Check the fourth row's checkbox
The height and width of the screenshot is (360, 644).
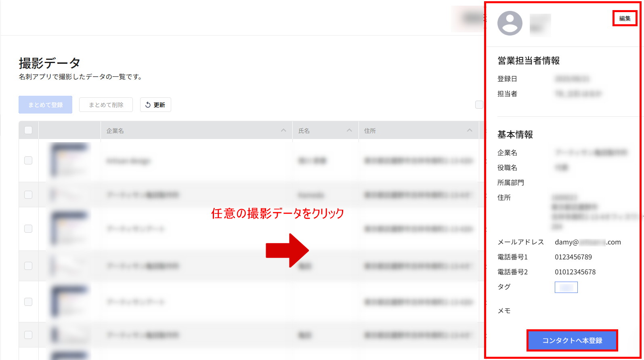28,266
